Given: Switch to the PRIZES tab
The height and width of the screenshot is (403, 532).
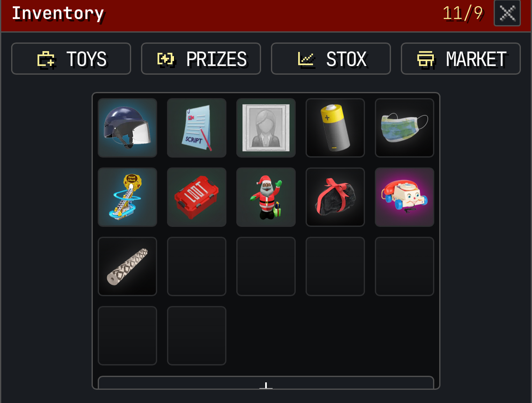Looking at the screenshot, I should [201, 59].
